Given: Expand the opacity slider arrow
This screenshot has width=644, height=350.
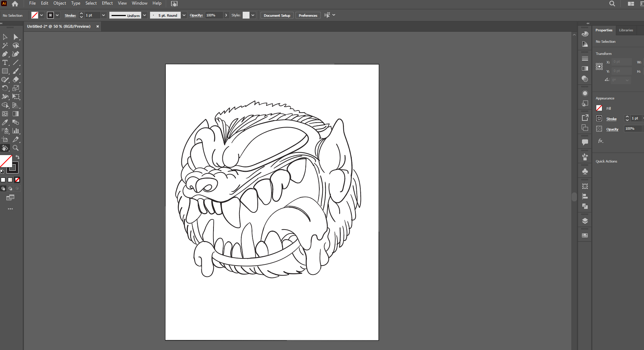Looking at the screenshot, I should [226, 15].
